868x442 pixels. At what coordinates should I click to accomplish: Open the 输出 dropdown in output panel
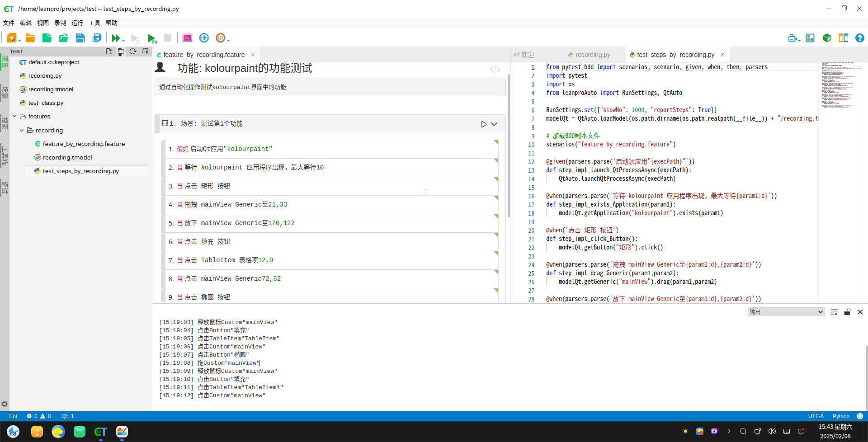(x=786, y=312)
